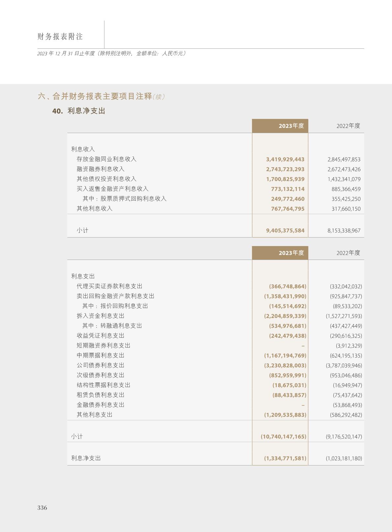The width and height of the screenshot is (392, 532).
Task: Click the page number 336
Action: tap(42, 508)
